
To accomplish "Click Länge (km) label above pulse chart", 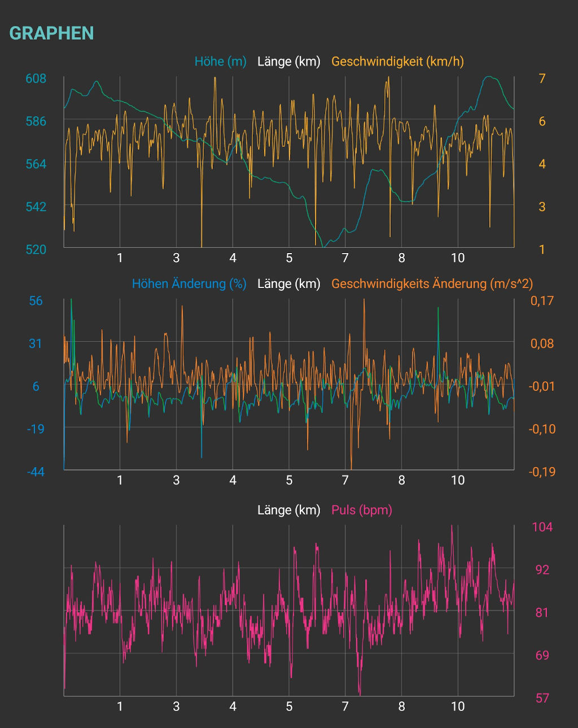I will 288,510.
